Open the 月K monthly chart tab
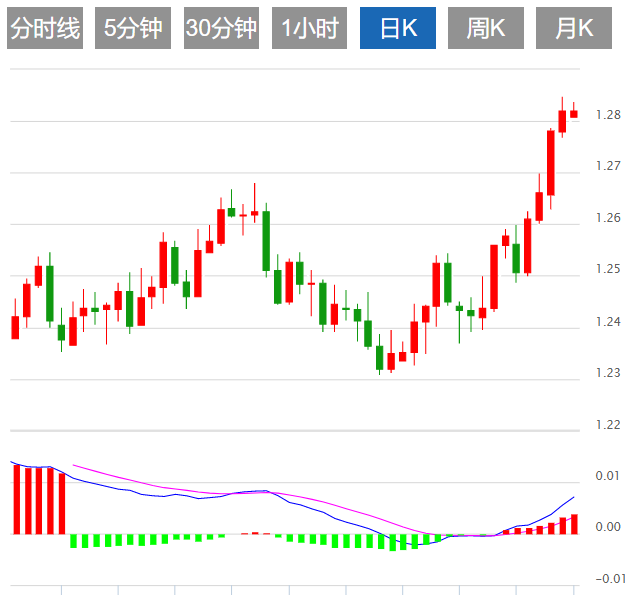The image size is (635, 595). click(574, 28)
